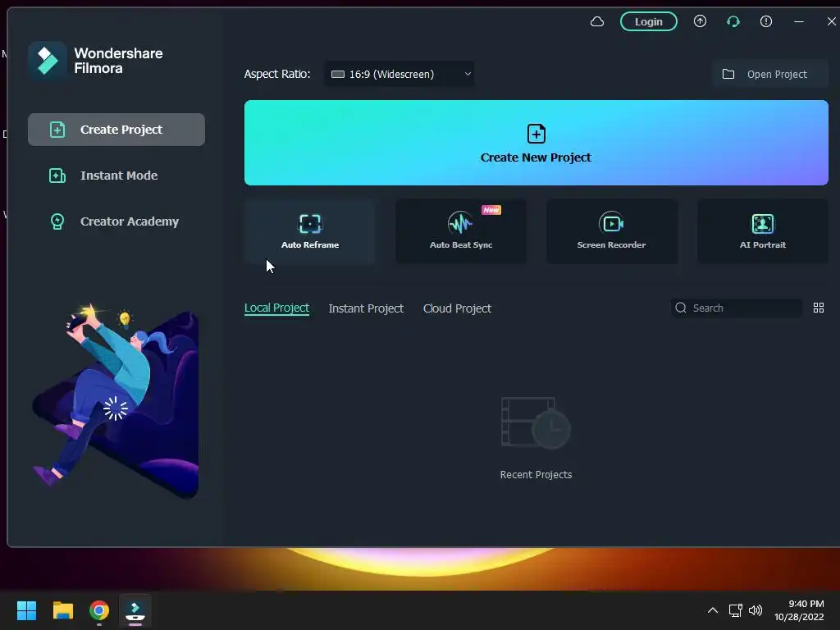Screen dimensions: 840x630
Task: Click Filmora icon on taskbar
Action: (x=135, y=610)
